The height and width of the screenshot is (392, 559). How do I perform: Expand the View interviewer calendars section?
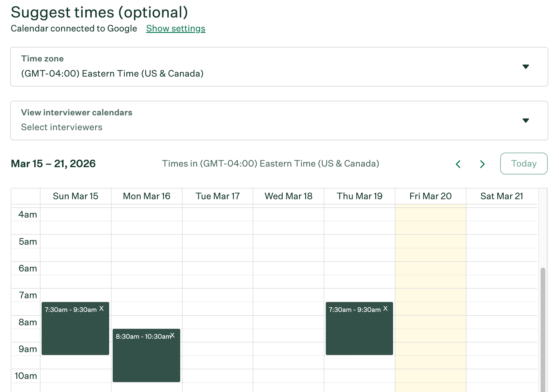(526, 121)
